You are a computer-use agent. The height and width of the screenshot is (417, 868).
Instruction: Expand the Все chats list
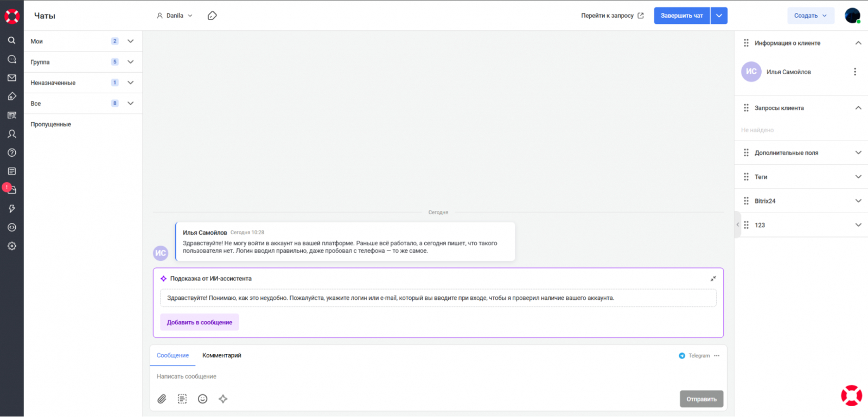131,103
